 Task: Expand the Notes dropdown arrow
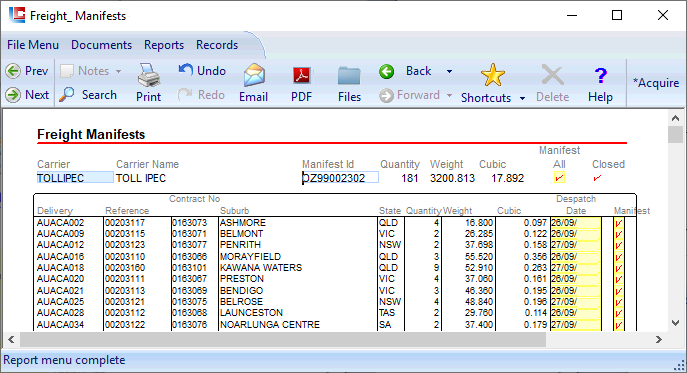[x=118, y=71]
